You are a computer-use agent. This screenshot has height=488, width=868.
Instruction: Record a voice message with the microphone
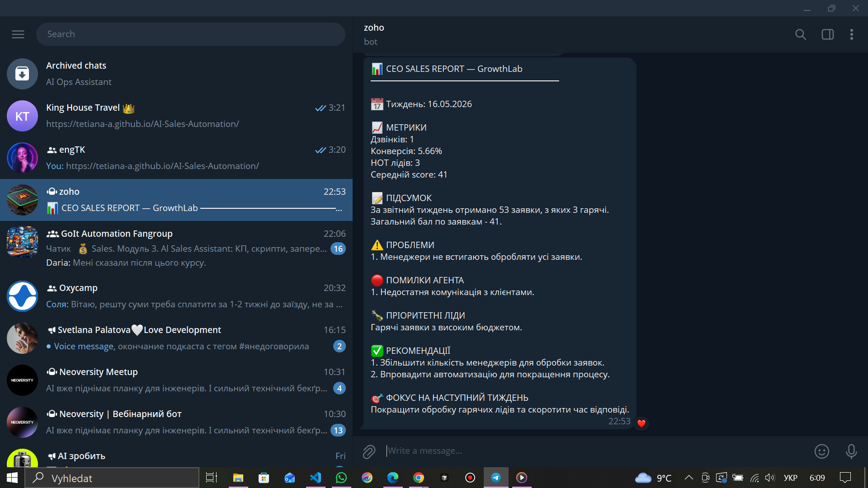[851, 451]
